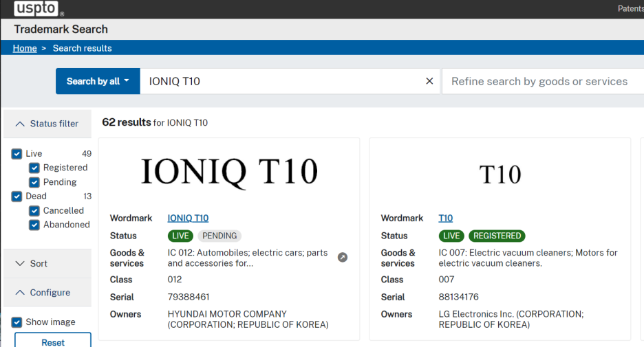Click the 62 results count text
Screen dimensions: 644x347
[x=127, y=122]
